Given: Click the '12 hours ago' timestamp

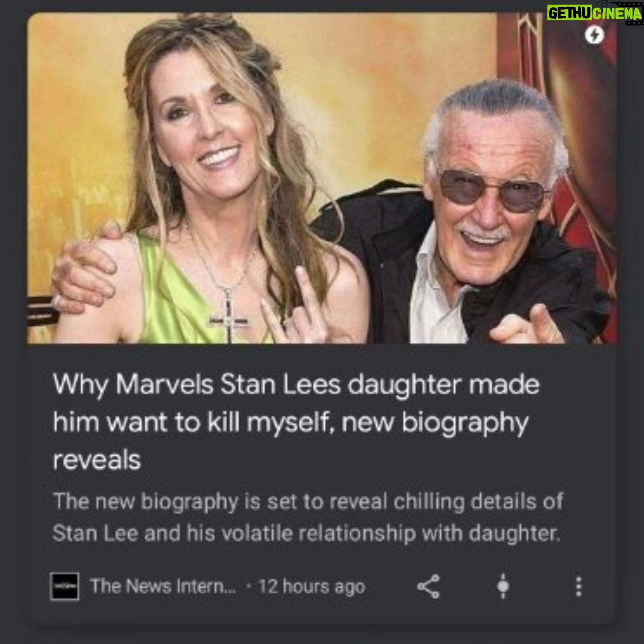Looking at the screenshot, I should coord(312,586).
